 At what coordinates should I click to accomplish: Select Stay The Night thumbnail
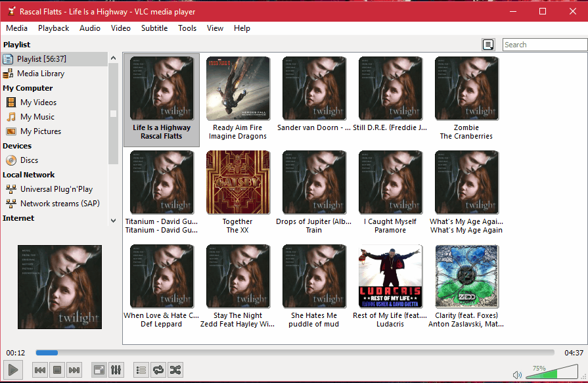coord(238,277)
